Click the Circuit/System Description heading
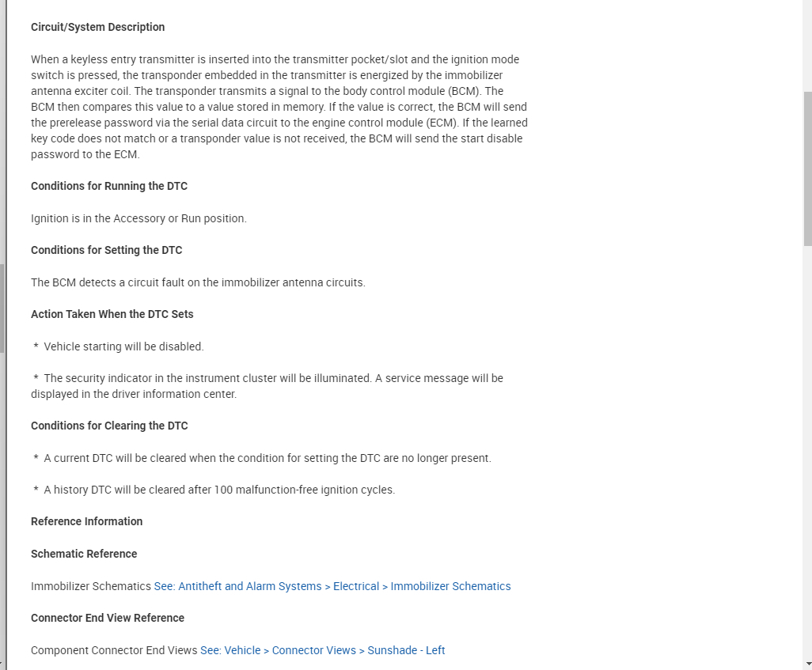This screenshot has height=670, width=812. 97,27
